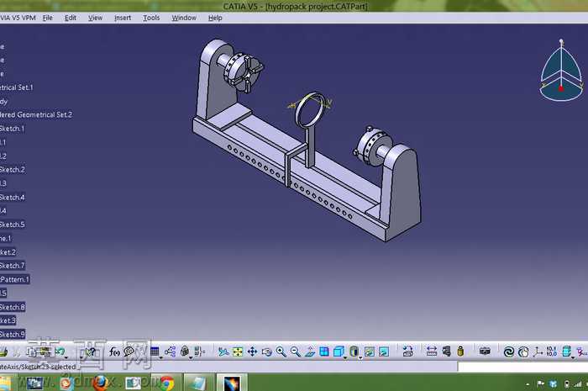Click the power input command field

522,367
